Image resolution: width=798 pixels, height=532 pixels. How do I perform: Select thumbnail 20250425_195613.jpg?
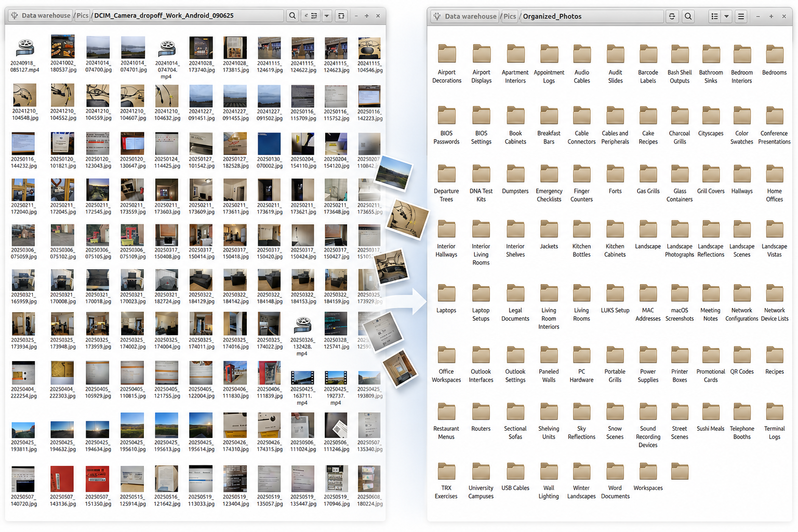167,425
